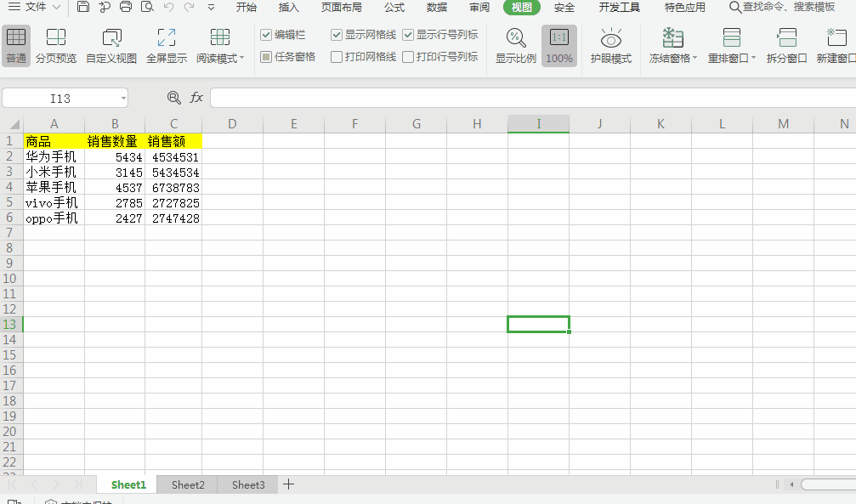Go to the first sheet arrow
The image size is (856, 504).
tap(12, 484)
